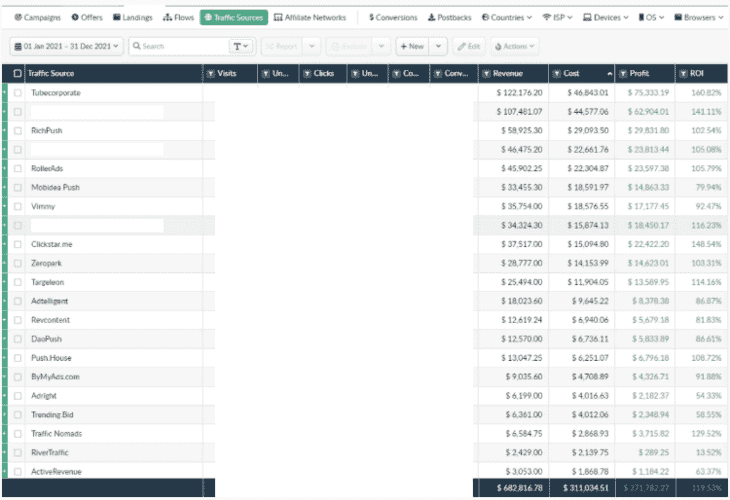This screenshot has width=730, height=500.
Task: Click filter icon on Visits column
Action: 210,74
